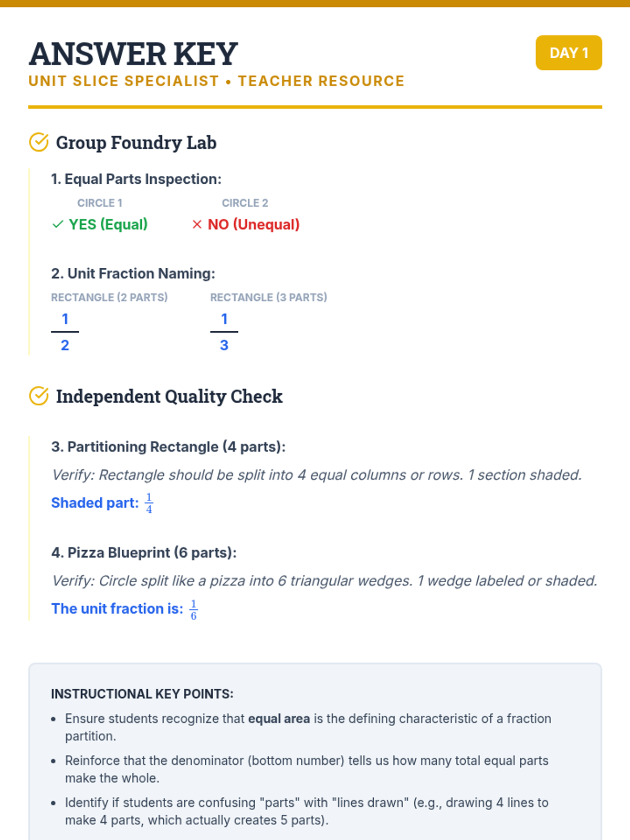Screen dimensions: 630x840
Task: Click the red X beside NO (Unequal)
Action: click(x=197, y=225)
